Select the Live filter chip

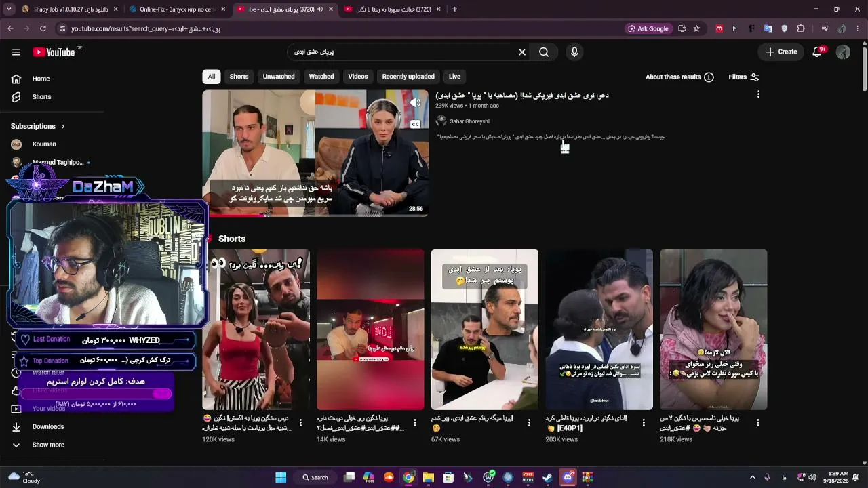(454, 77)
